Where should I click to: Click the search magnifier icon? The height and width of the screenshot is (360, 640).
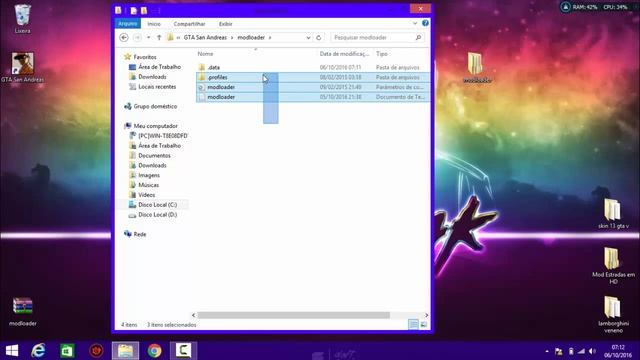[418, 38]
